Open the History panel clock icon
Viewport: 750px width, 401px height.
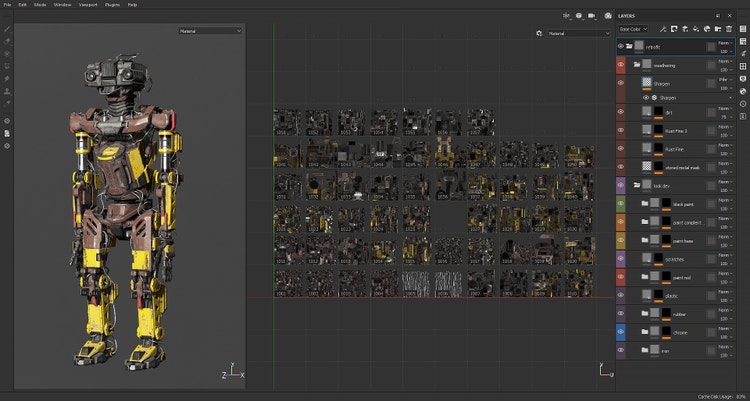pos(743,103)
